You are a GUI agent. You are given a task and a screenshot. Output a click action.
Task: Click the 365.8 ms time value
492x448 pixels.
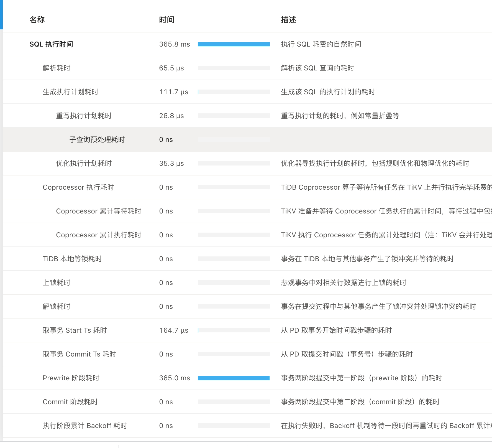[175, 44]
